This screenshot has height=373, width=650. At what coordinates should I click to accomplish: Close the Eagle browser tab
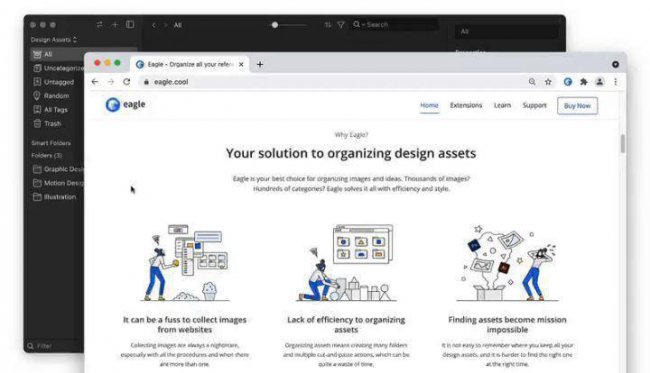click(x=241, y=64)
